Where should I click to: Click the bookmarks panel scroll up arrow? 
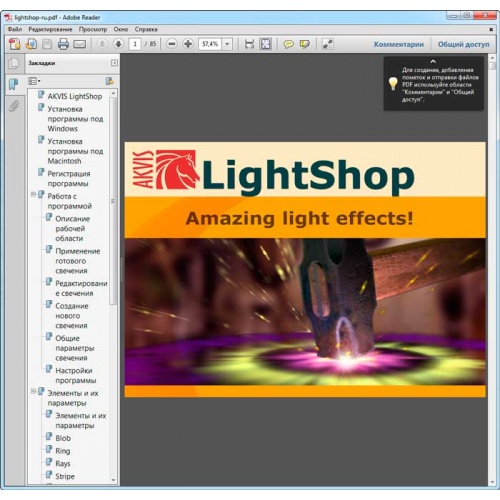click(x=113, y=93)
